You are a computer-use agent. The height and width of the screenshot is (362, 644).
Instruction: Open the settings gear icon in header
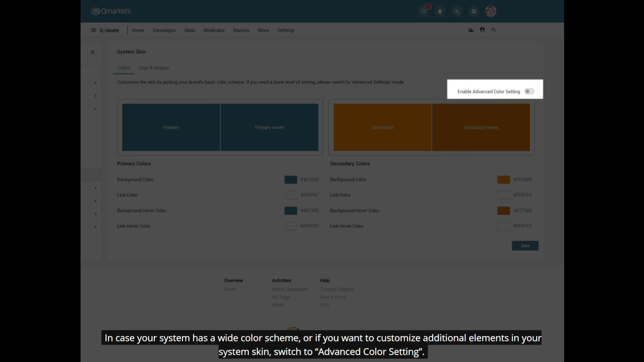click(x=474, y=11)
